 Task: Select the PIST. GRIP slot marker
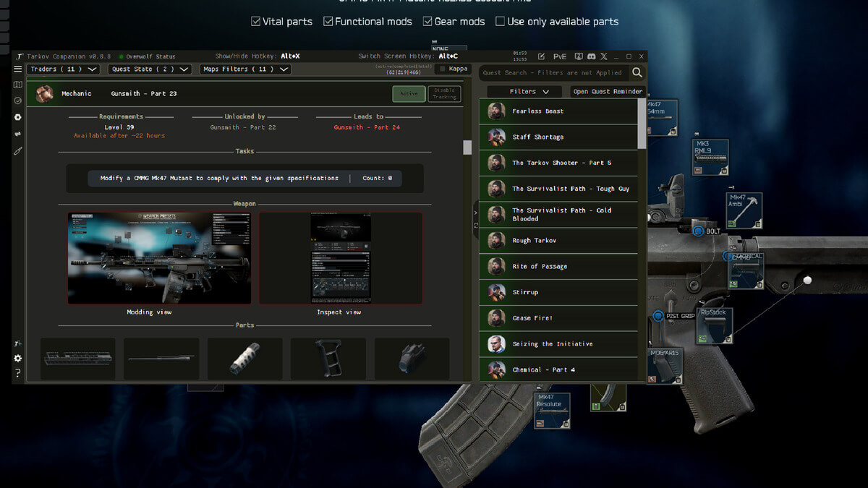point(658,316)
